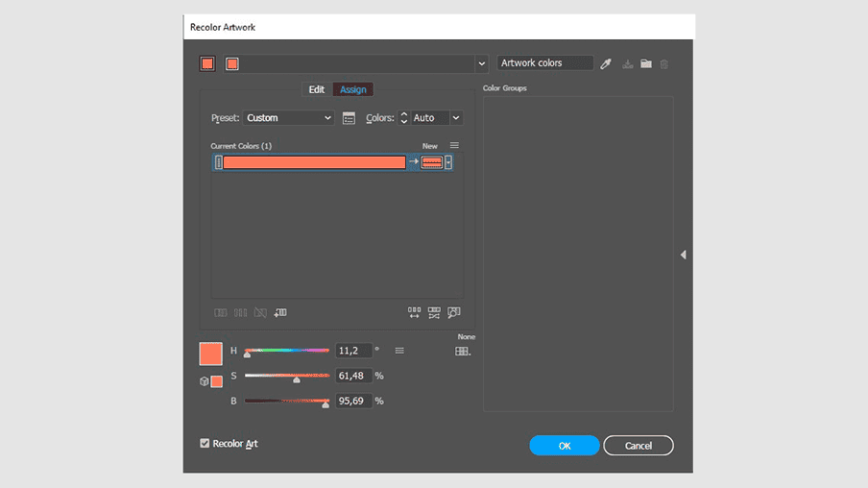This screenshot has width=868, height=488.
Task: Click the find color in artwork magnifier icon
Action: (x=454, y=312)
